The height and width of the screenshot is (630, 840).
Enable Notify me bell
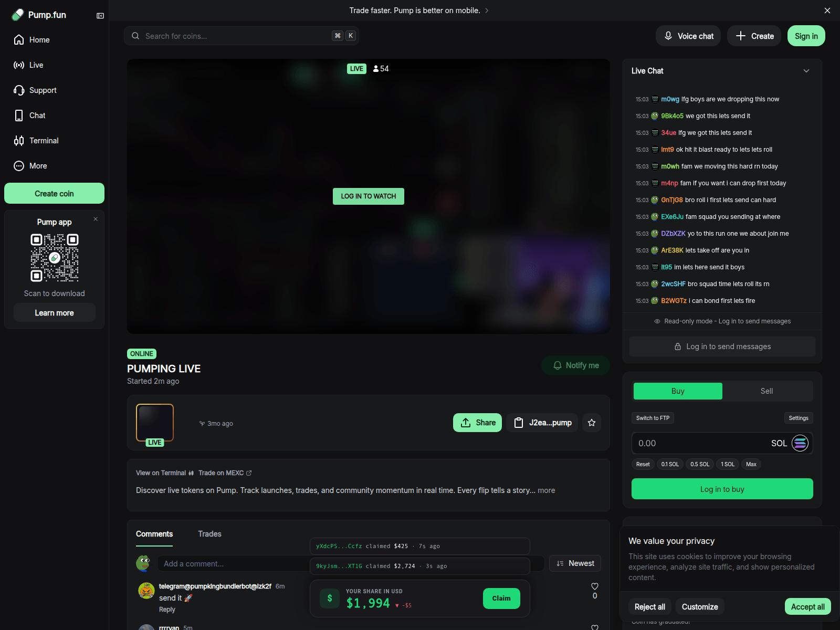pos(576,365)
